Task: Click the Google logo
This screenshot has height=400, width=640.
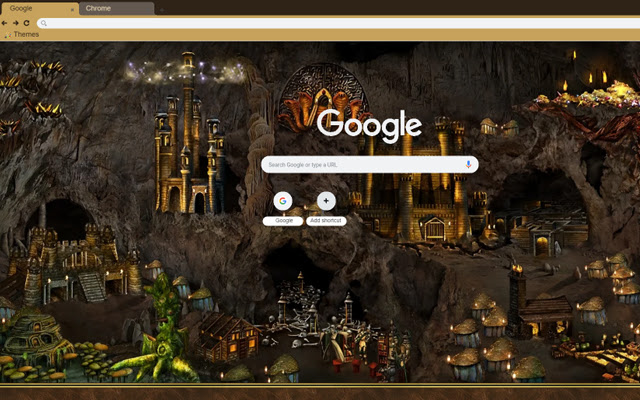Action: point(369,126)
